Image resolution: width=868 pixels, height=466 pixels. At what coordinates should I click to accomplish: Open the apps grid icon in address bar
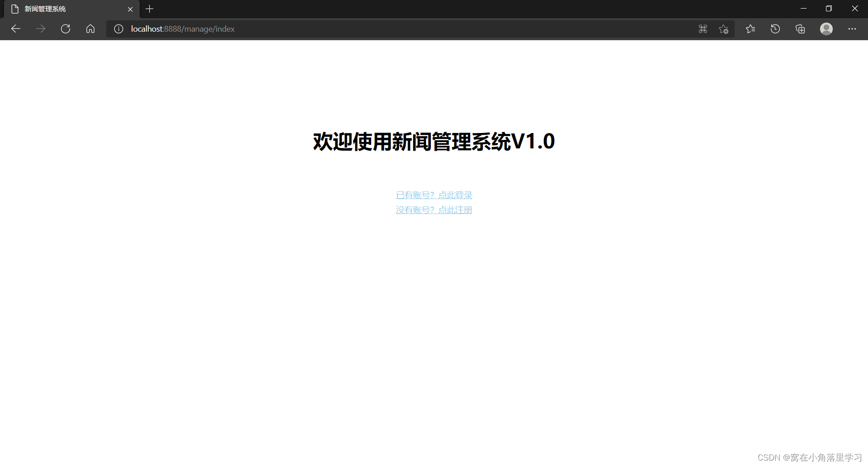tap(703, 29)
